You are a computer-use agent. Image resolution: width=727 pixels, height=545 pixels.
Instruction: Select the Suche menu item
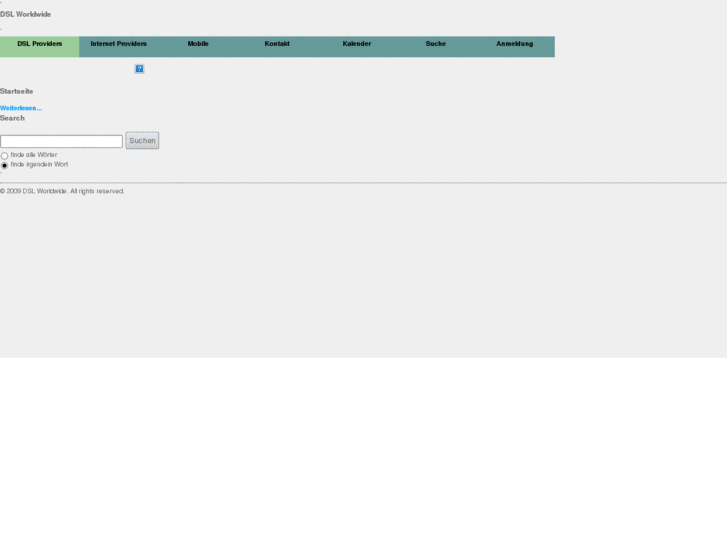tap(436, 46)
